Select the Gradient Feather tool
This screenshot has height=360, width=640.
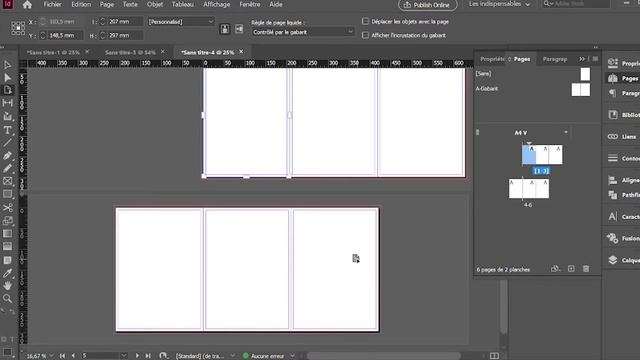[7, 247]
